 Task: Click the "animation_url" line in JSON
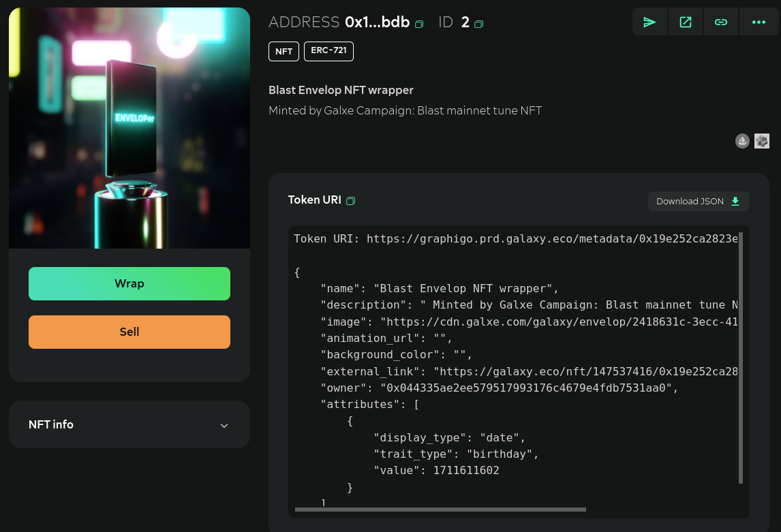(x=386, y=339)
